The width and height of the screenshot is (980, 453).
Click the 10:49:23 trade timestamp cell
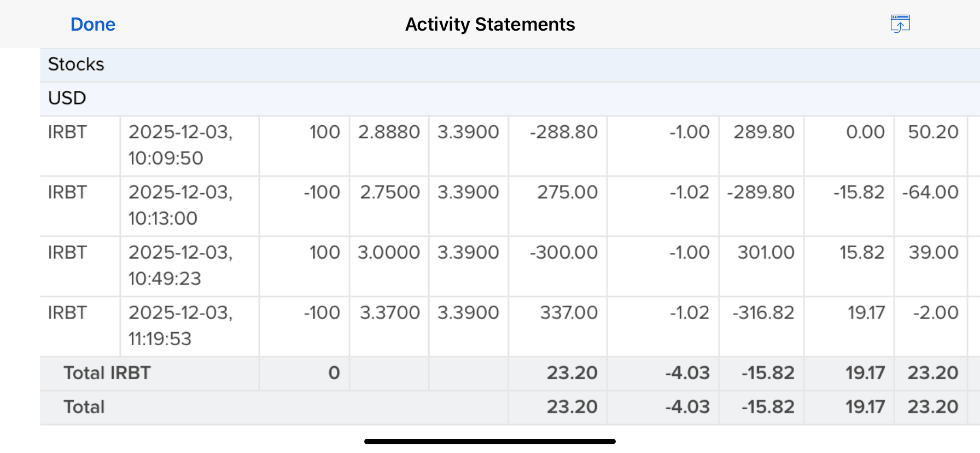pos(180,266)
